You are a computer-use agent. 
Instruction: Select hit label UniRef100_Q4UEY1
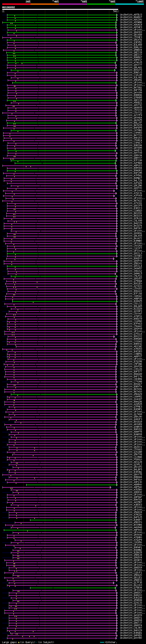(131, 151)
